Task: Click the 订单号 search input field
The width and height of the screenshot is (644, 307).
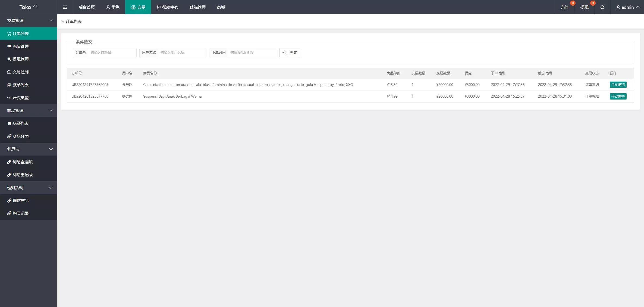Action: click(x=112, y=53)
